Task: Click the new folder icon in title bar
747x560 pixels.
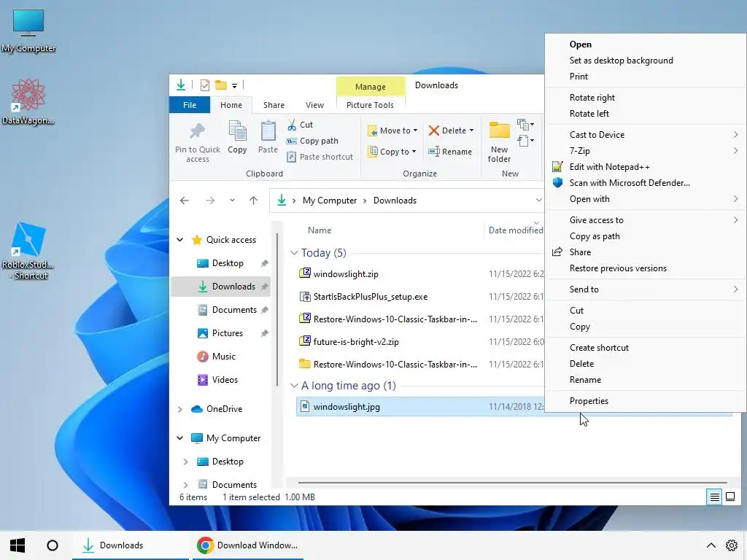Action: tap(220, 85)
